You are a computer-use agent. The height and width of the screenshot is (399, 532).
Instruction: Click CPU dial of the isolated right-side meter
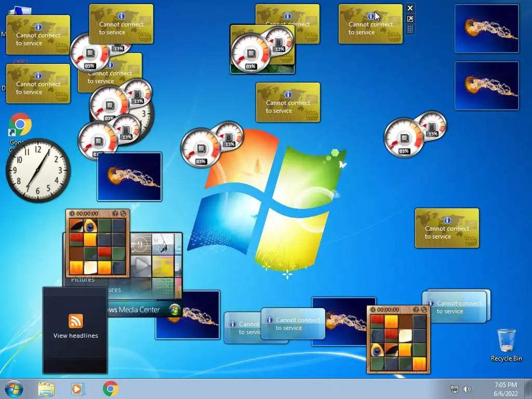(x=404, y=138)
